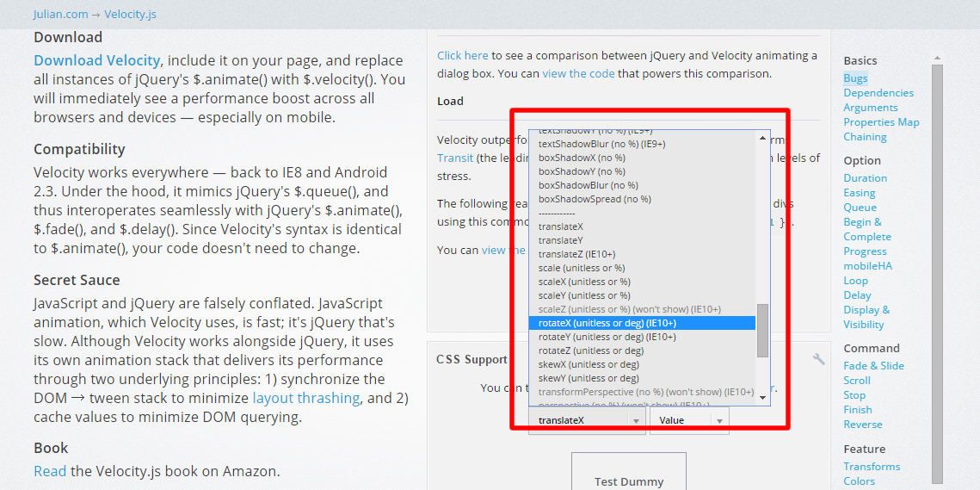Image resolution: width=980 pixels, height=490 pixels.
Task: Click the sidebar scrollbar's up arrow
Action: 937,59
